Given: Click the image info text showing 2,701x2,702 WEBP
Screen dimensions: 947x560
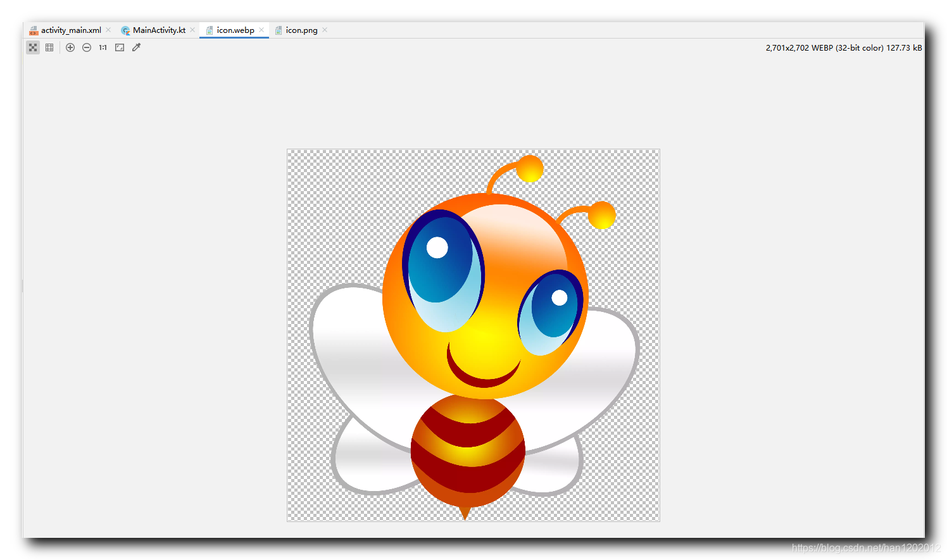Looking at the screenshot, I should (844, 47).
